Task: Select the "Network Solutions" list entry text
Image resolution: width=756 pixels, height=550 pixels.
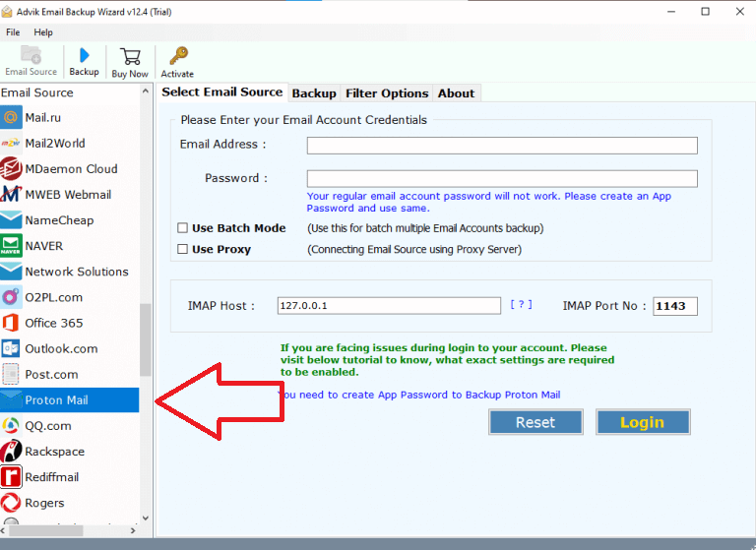Action: point(77,272)
